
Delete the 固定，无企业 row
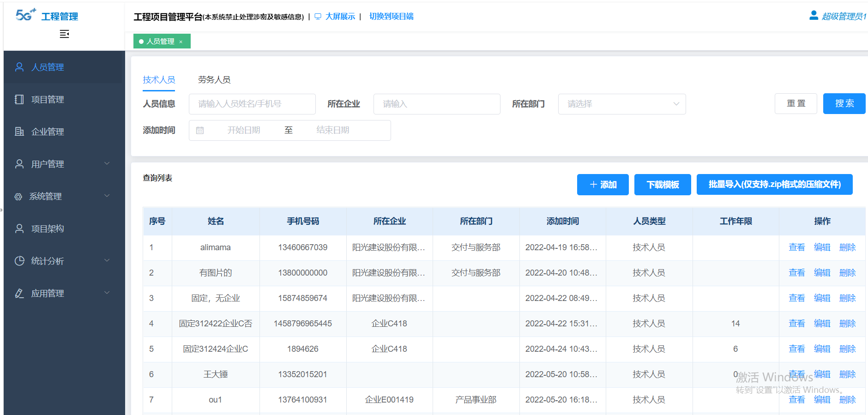(x=848, y=298)
